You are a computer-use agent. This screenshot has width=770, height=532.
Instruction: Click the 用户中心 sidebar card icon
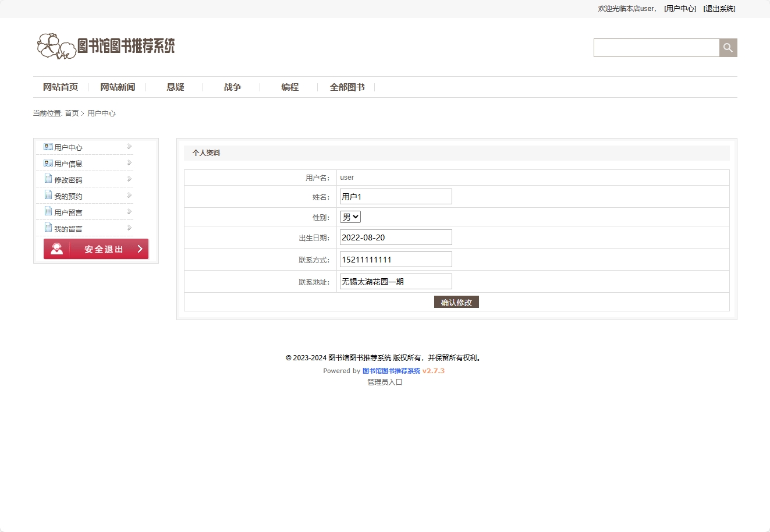(x=48, y=147)
